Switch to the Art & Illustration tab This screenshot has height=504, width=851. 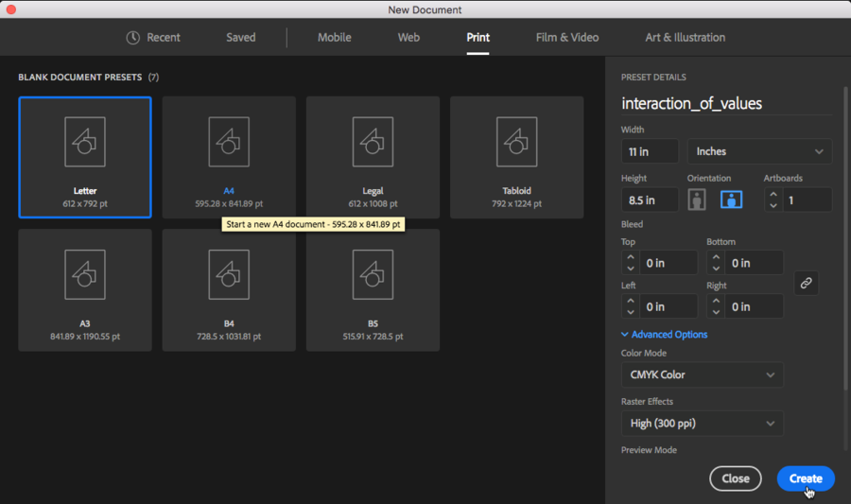[x=685, y=38]
